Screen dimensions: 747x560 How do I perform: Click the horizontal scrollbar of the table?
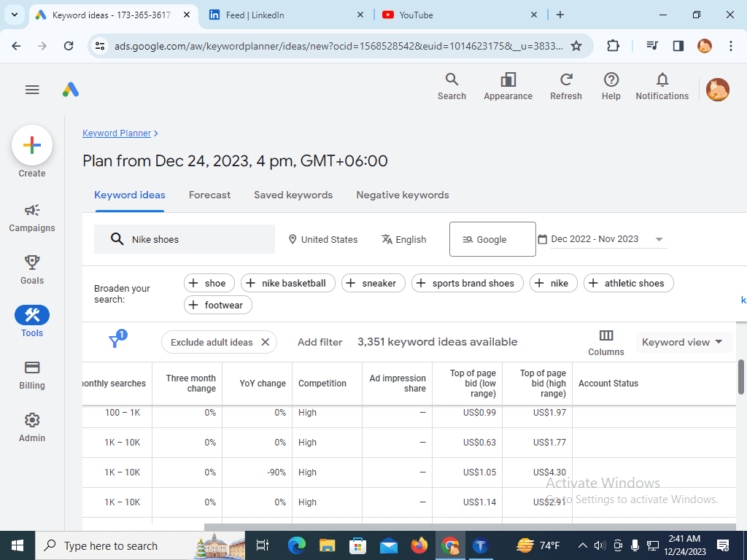[471, 526]
